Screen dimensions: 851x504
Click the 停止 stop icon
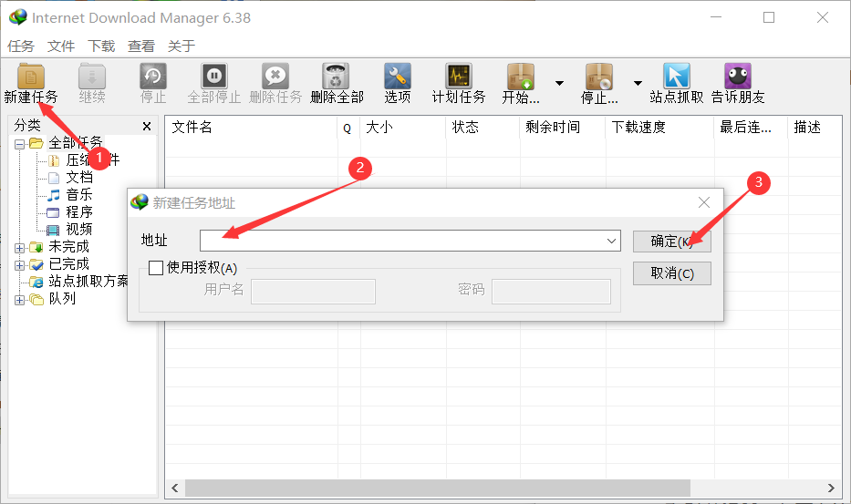coord(153,76)
